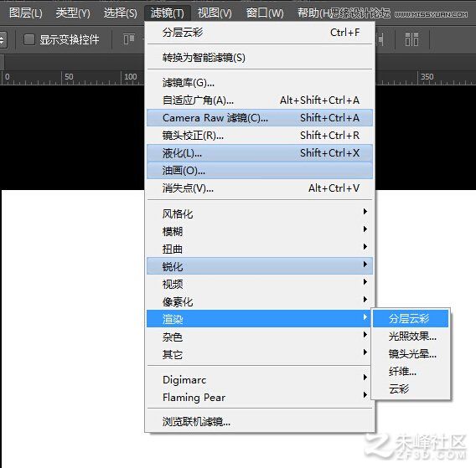Expand the Flaming Pear submenu
Screen dimensions: 476x468
coord(260,398)
